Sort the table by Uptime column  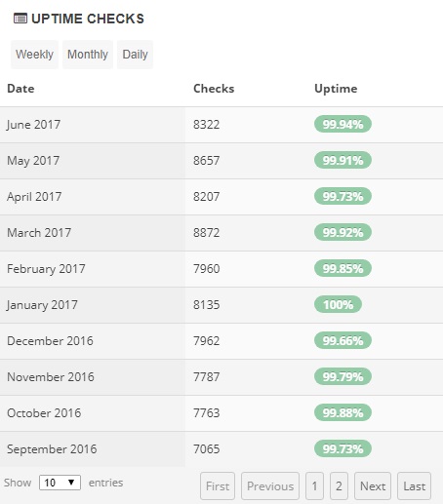pyautogui.click(x=336, y=89)
